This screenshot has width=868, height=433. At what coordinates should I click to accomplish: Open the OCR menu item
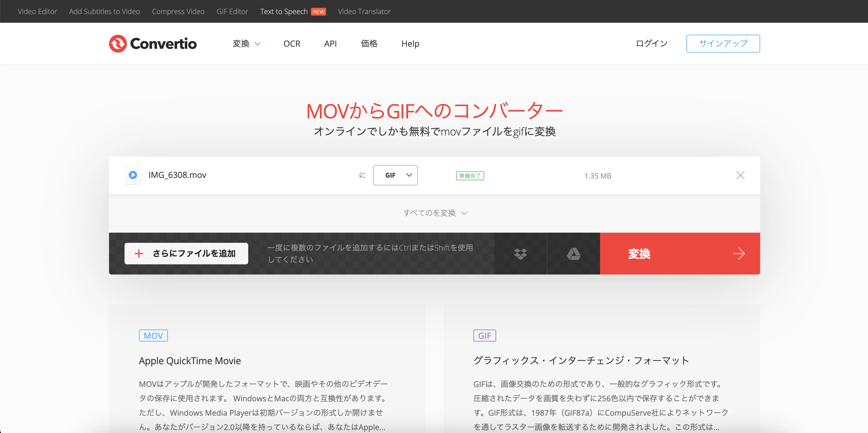click(x=292, y=43)
